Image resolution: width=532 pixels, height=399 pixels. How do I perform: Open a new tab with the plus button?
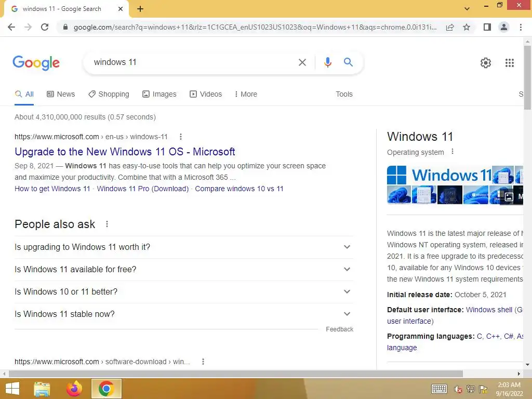[x=140, y=9]
